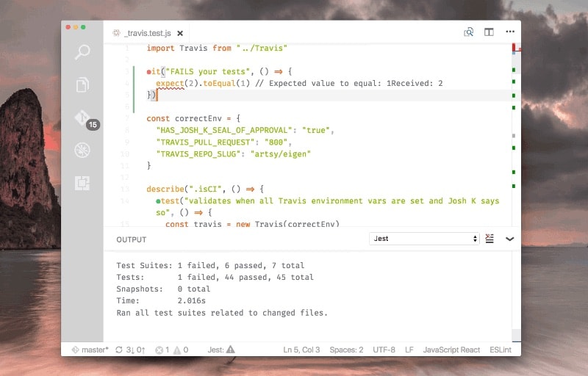This screenshot has height=376, width=588.
Task: Open the Search view in activity bar
Action: [x=82, y=52]
